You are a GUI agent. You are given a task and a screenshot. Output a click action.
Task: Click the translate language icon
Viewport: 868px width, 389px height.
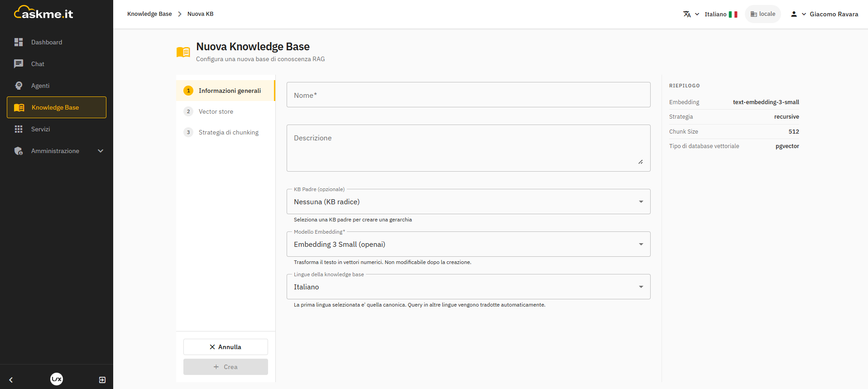[687, 14]
